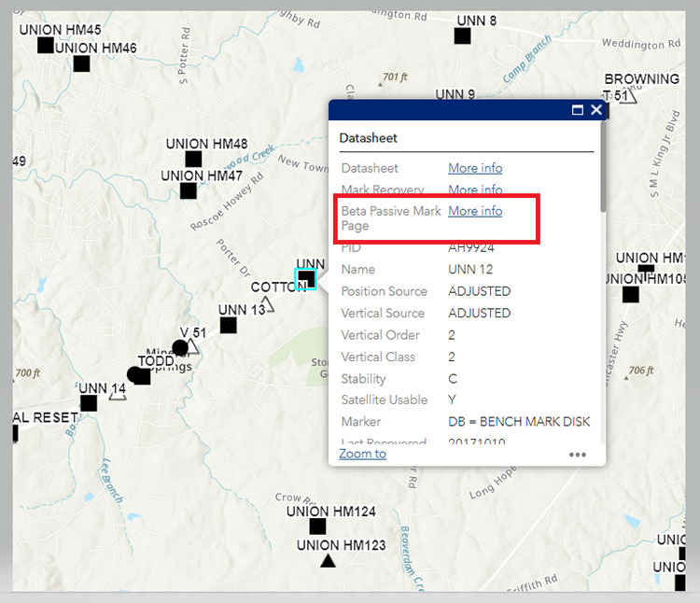This screenshot has height=603, width=700.
Task: Select the UNION HM124 square marker
Action: pos(317,526)
